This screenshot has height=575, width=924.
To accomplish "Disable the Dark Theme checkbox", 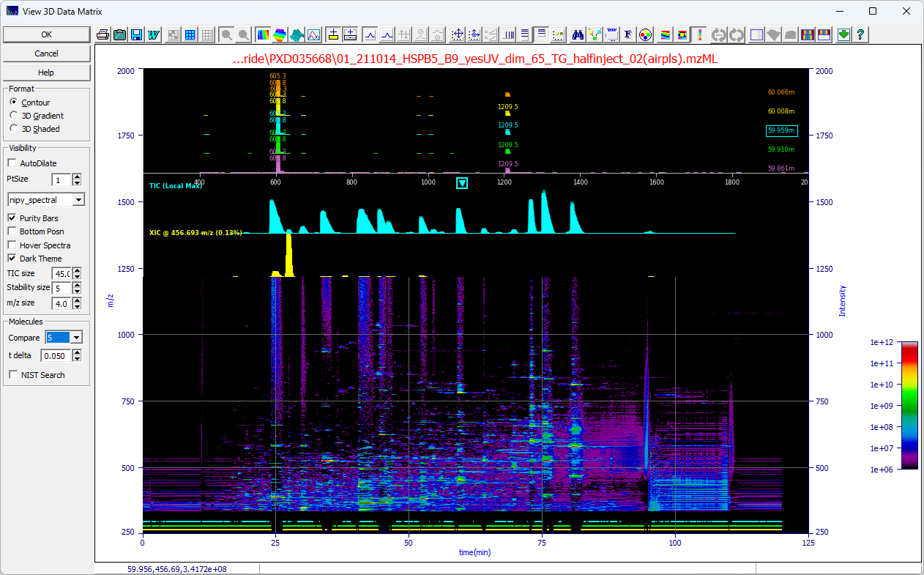I will point(12,259).
